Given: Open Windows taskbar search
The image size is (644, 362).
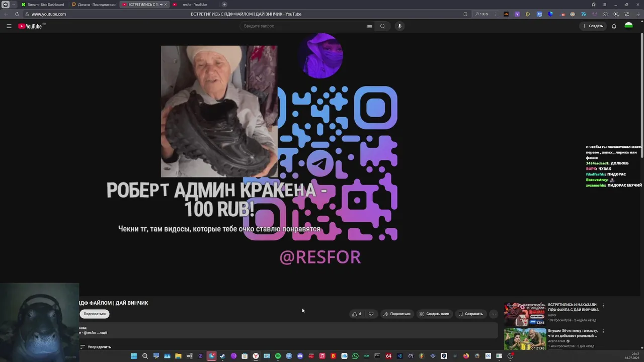Looking at the screenshot, I should coord(145,356).
